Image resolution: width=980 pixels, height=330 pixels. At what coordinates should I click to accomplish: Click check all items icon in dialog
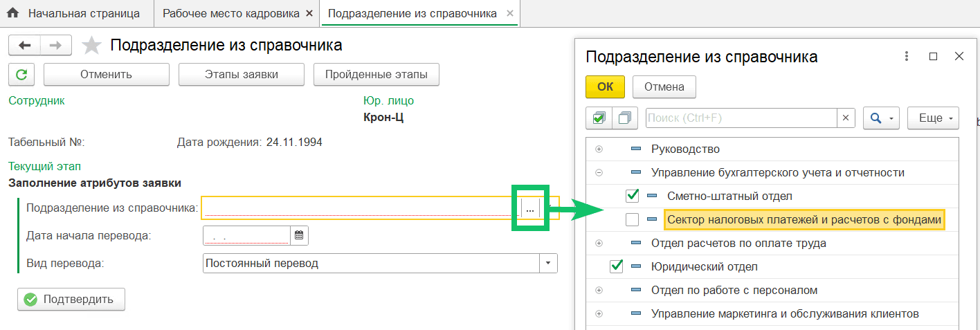click(598, 118)
